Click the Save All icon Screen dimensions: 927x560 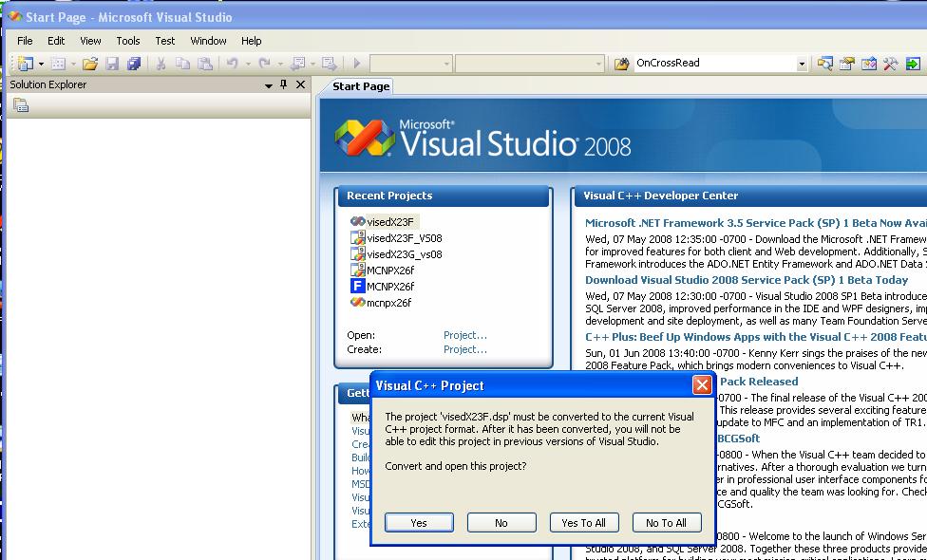(x=134, y=64)
